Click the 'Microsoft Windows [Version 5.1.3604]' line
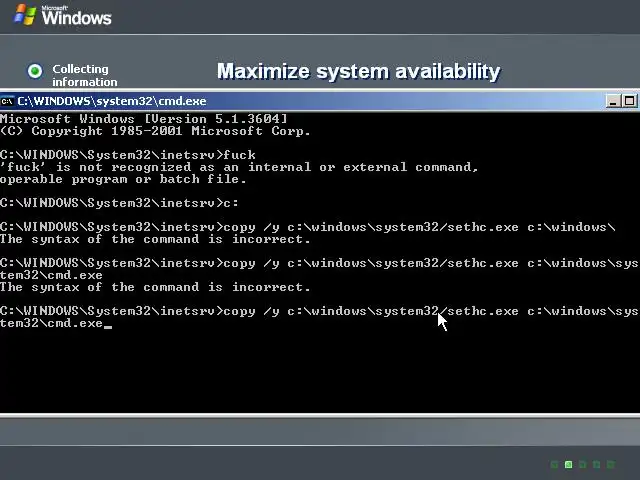Image resolution: width=640 pixels, height=480 pixels. coord(144,119)
